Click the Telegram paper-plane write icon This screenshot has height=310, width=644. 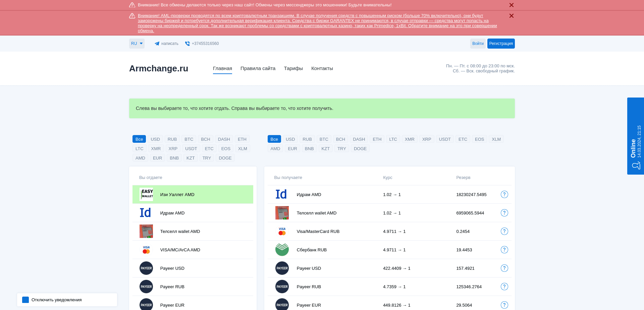click(x=157, y=44)
